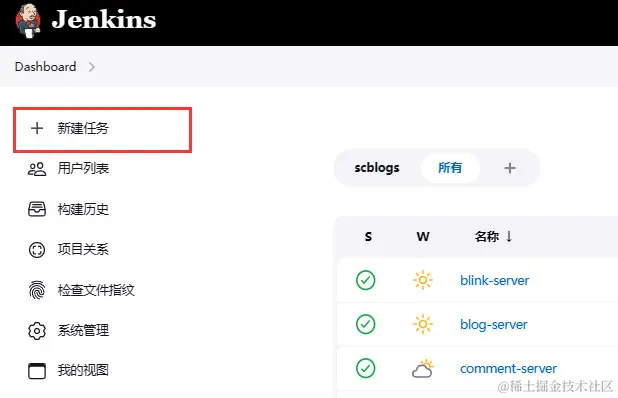Image resolution: width=618 pixels, height=398 pixels.
Task: Click the people icon for 用户列表
Action: (x=37, y=169)
